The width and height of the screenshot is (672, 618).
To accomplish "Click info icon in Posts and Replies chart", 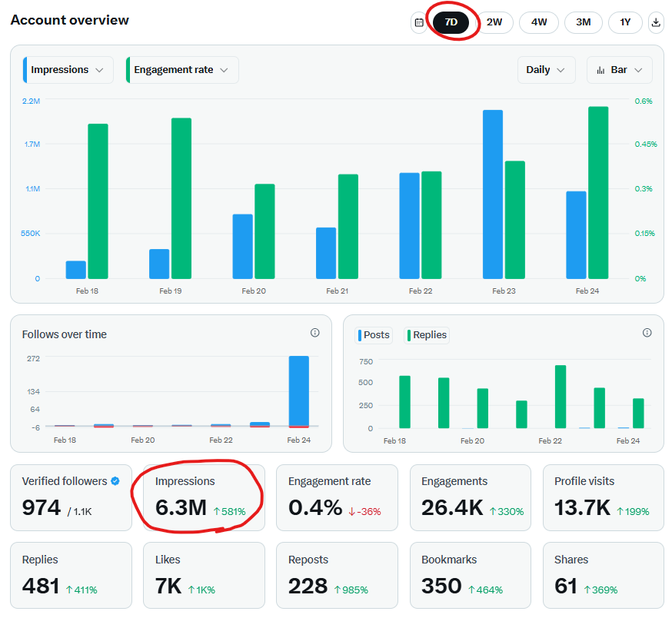I will (x=647, y=333).
